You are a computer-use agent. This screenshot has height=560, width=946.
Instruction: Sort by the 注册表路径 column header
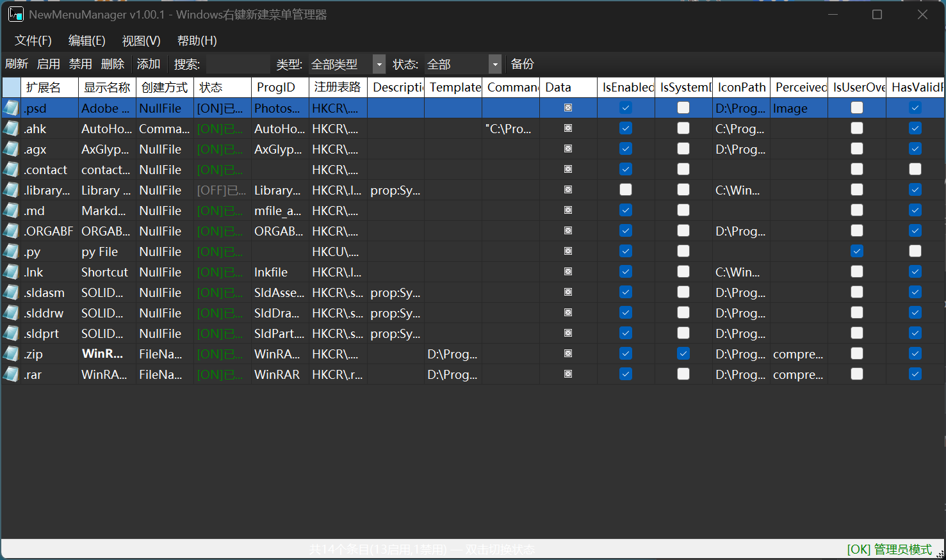338,87
